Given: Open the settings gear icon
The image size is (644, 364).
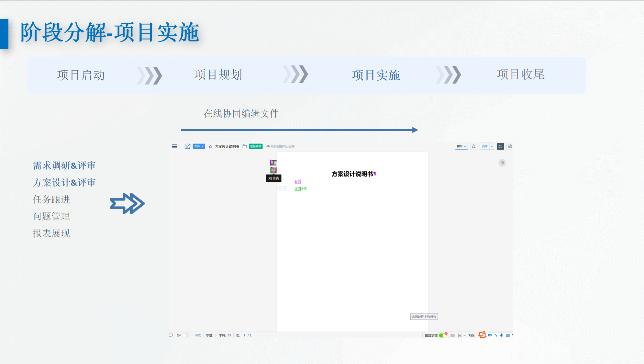Looking at the screenshot, I should tap(510, 146).
